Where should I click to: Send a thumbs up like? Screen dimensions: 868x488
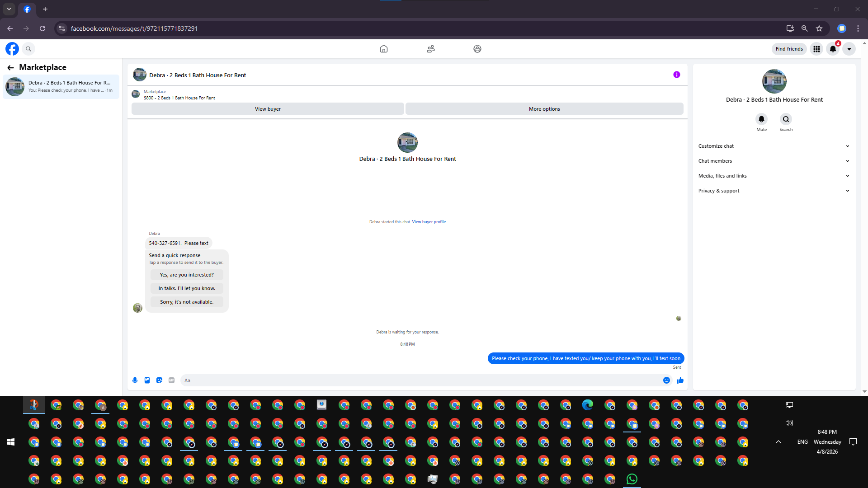(x=680, y=380)
